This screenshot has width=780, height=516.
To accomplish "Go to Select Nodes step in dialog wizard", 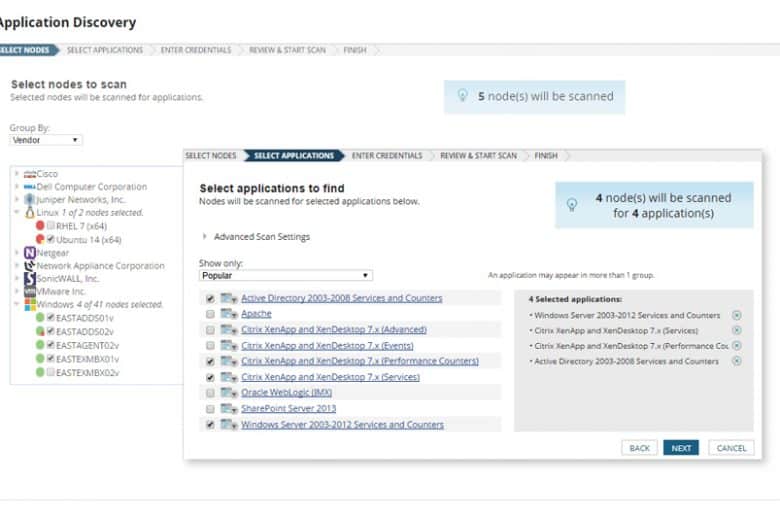I will 211,156.
